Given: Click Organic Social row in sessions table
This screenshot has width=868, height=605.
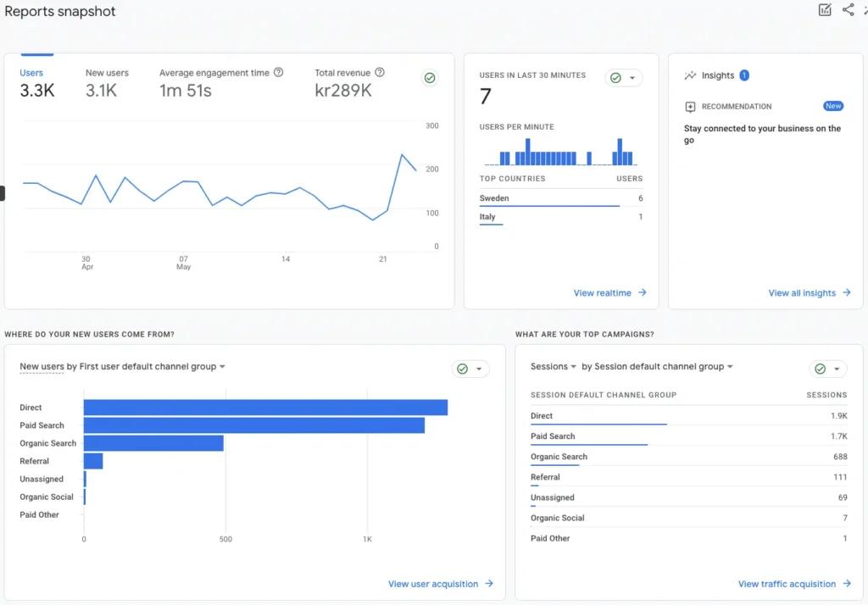Looking at the screenshot, I should coord(688,518).
